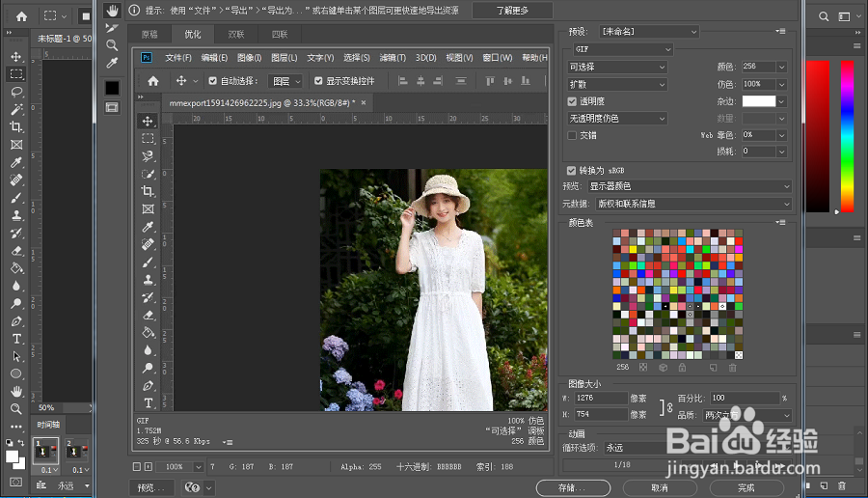Open the search icon at the top right of Photoshop
Image resolution: width=868 pixels, height=498 pixels.
(824, 16)
